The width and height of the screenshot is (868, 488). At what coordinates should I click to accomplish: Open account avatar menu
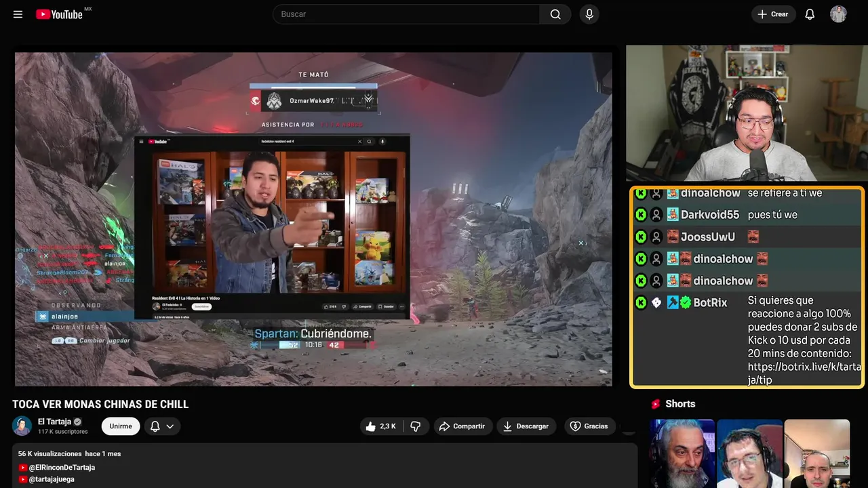coord(838,14)
